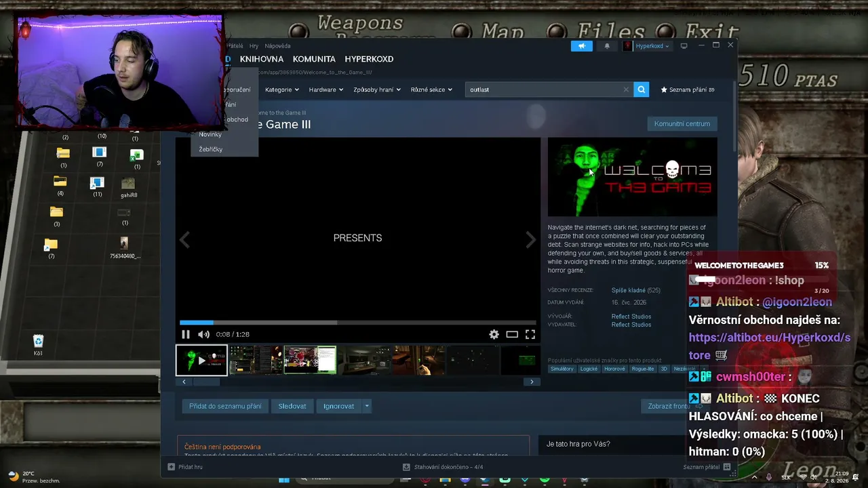
Task: Click the Add game plus icon
Action: click(171, 467)
